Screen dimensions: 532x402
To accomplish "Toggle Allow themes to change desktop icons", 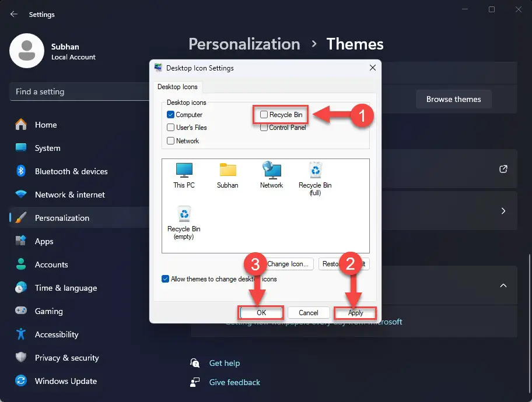I will point(166,279).
